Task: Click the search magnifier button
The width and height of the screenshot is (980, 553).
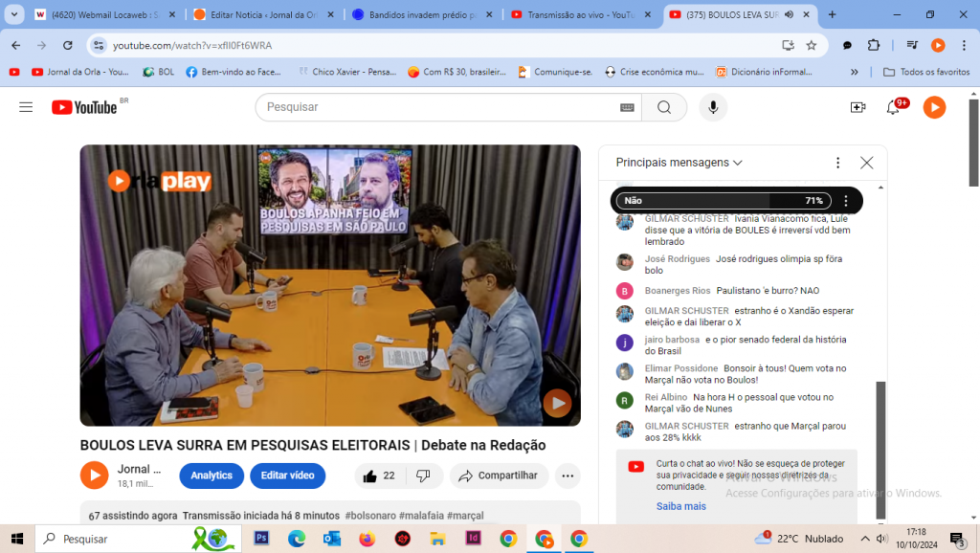Action: pos(664,107)
